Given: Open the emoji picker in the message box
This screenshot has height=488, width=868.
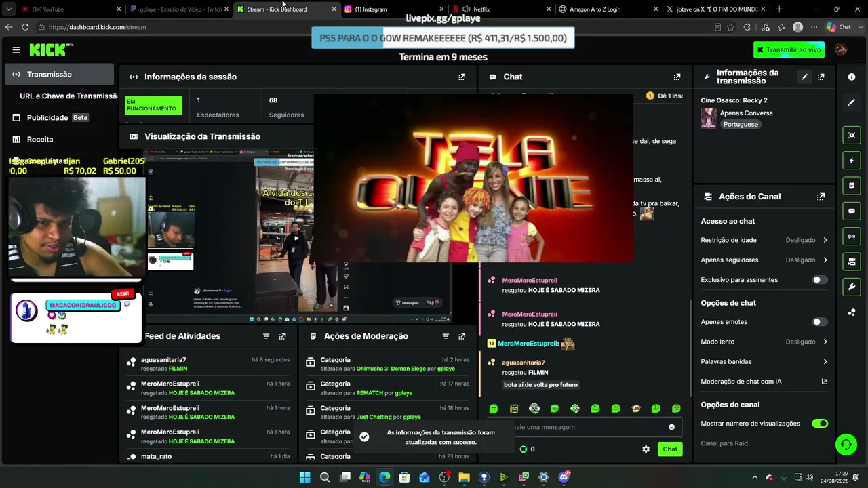Looking at the screenshot, I should tap(672, 427).
